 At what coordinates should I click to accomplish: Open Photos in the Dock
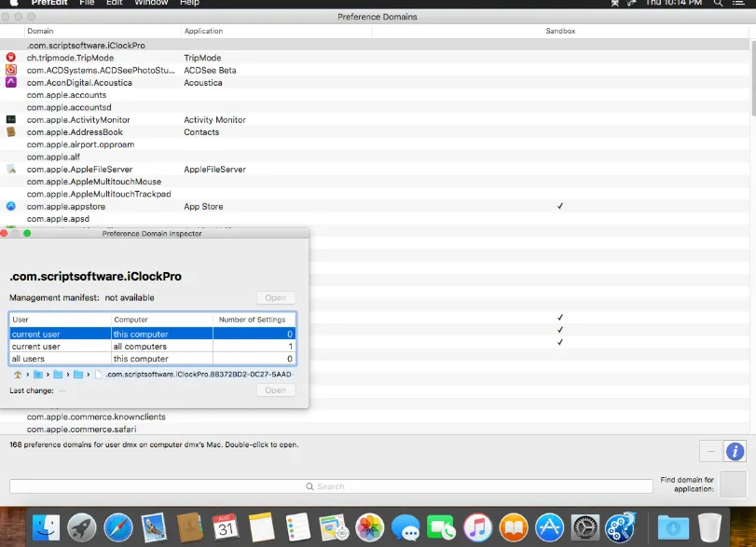(369, 527)
